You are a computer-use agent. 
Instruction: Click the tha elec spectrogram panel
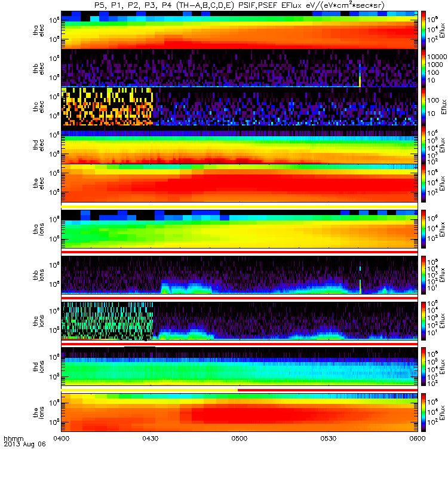[240, 30]
